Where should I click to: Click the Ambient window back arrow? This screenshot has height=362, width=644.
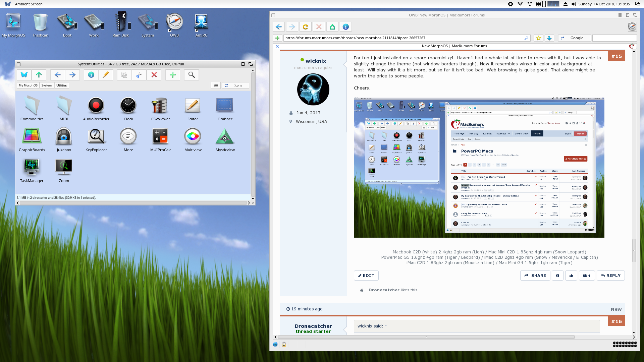pos(58,75)
